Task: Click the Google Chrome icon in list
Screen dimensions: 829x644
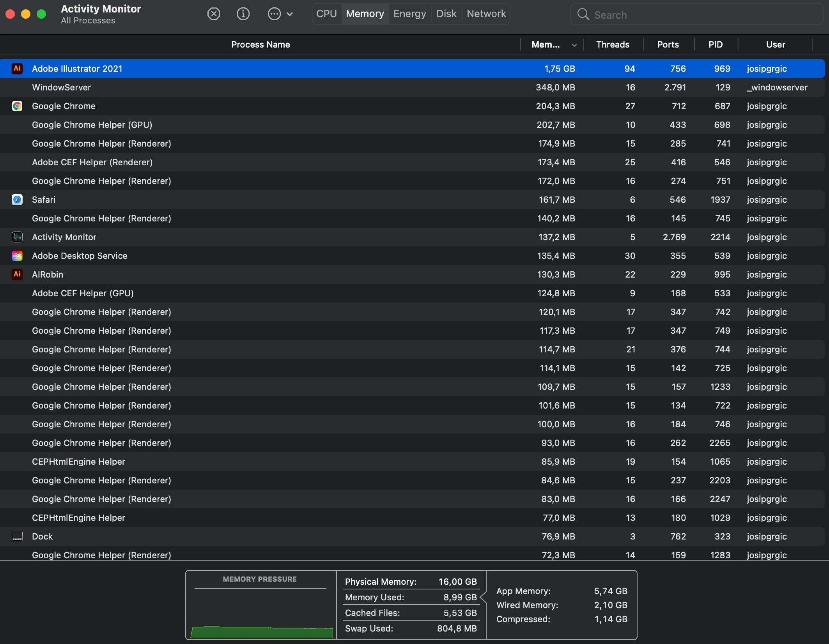Action: (17, 106)
